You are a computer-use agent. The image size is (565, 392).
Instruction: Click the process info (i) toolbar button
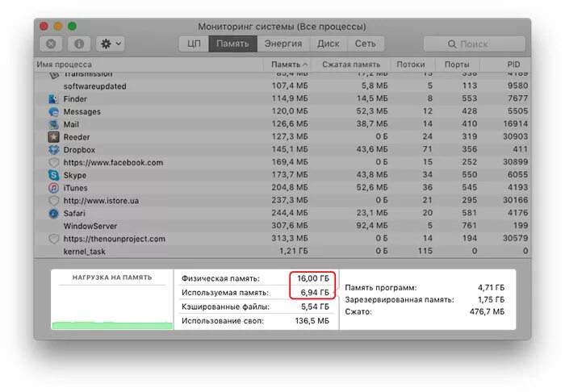tap(79, 44)
